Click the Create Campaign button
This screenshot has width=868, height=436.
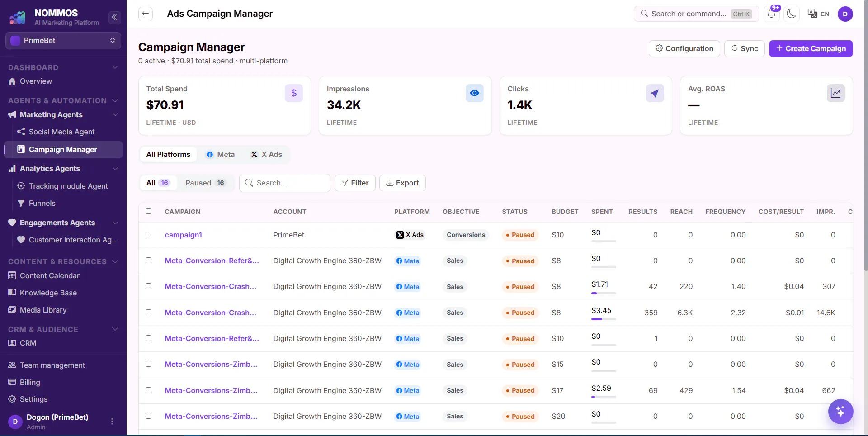click(x=811, y=48)
